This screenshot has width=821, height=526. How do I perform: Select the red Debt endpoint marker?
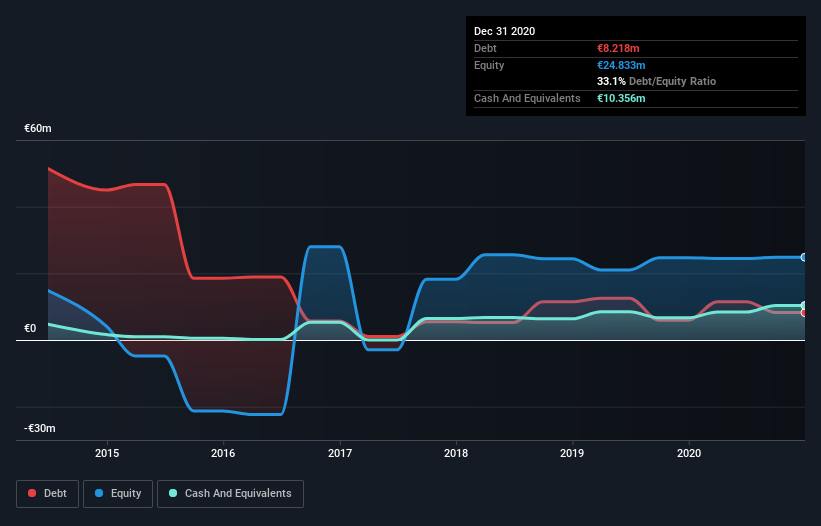pyautogui.click(x=804, y=313)
